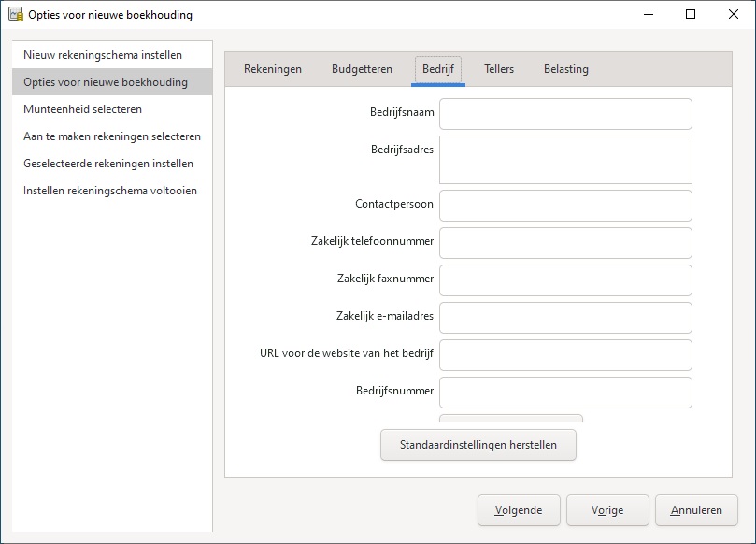Select the Tellers tab

499,69
